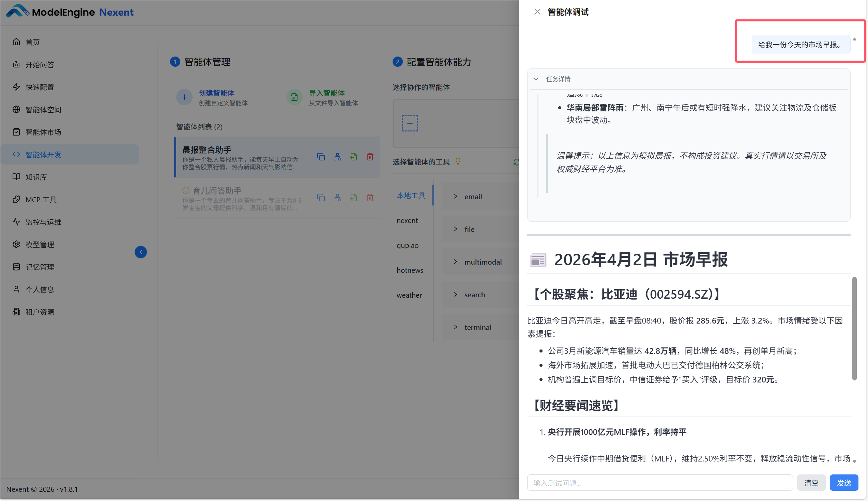Switch to the gupiao tool tab

408,245
